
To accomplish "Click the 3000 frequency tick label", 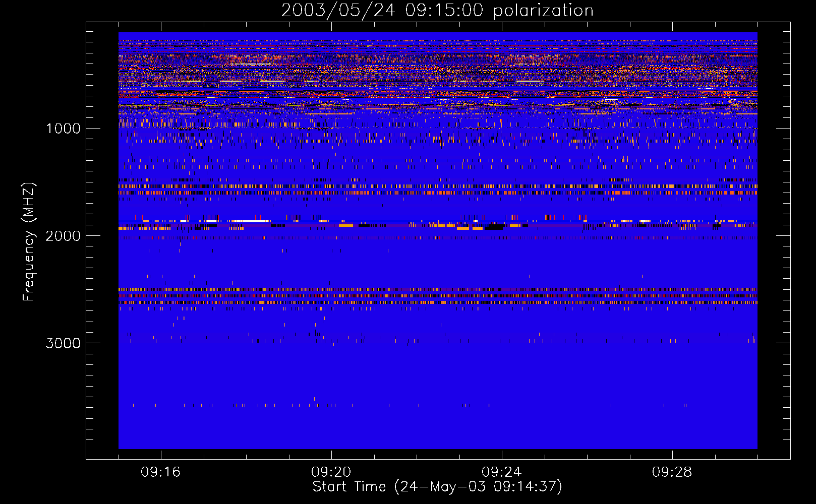I will click(63, 343).
